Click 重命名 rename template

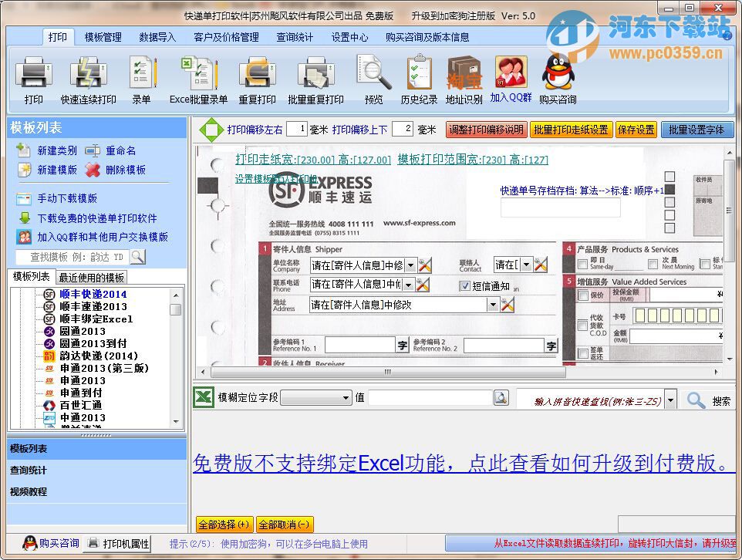click(x=111, y=150)
